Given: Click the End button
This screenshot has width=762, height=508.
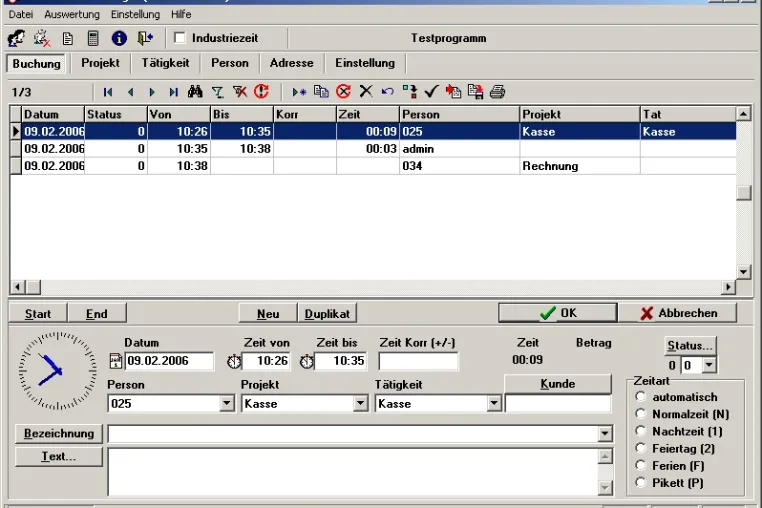Looking at the screenshot, I should (97, 314).
